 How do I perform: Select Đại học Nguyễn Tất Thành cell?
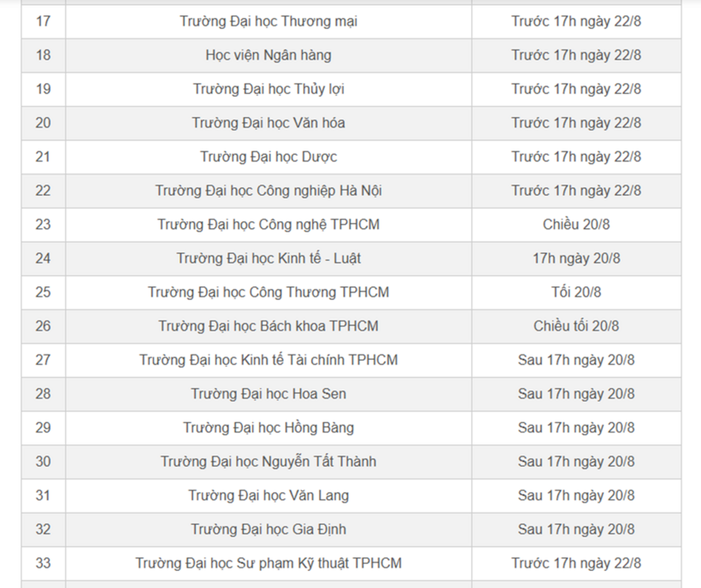pyautogui.click(x=268, y=462)
